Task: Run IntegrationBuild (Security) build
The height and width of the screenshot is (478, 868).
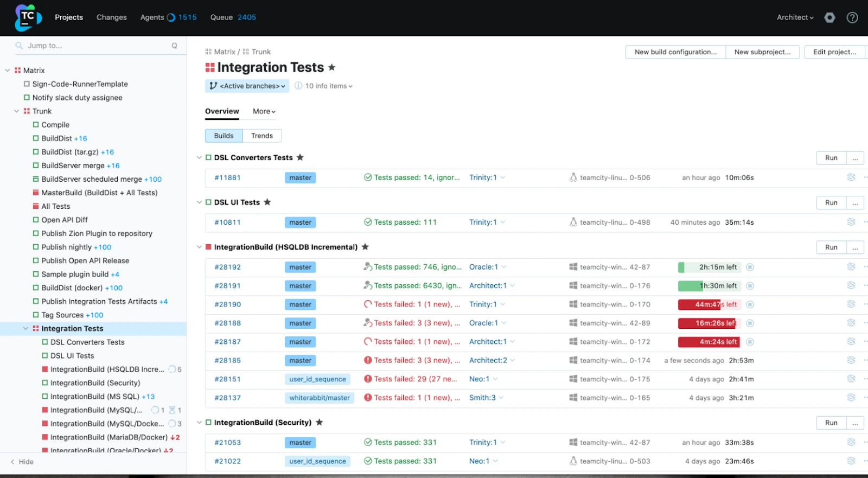Action: pos(831,423)
